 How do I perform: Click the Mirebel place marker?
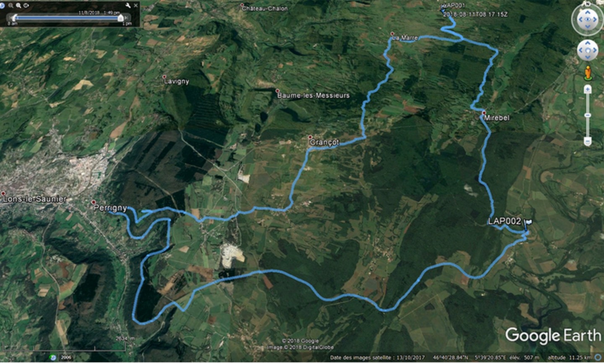pos(484,113)
